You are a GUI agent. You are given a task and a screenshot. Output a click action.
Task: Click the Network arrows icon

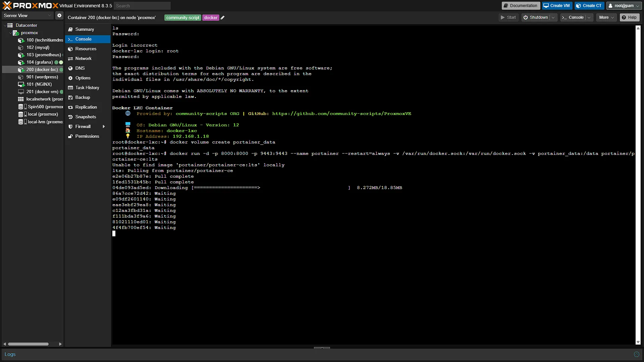[70, 59]
